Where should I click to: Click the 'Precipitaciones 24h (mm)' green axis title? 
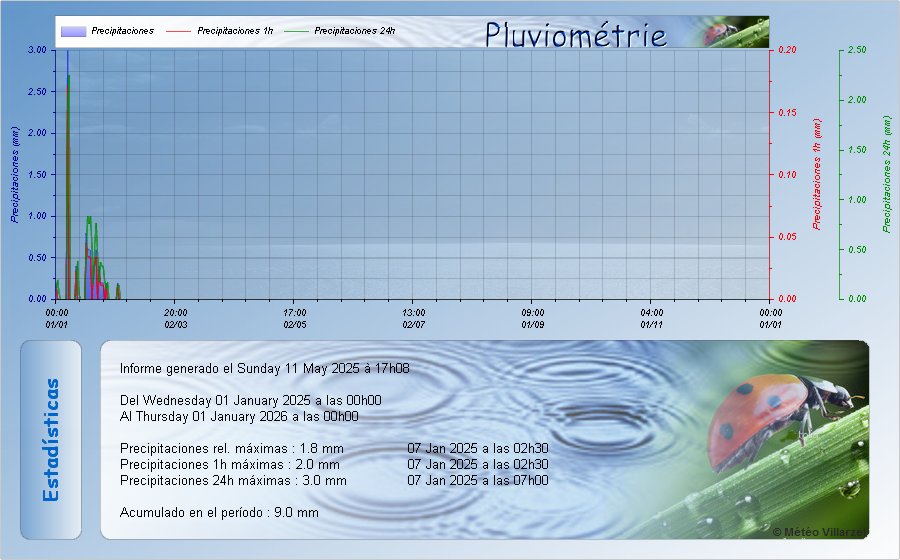(x=887, y=174)
